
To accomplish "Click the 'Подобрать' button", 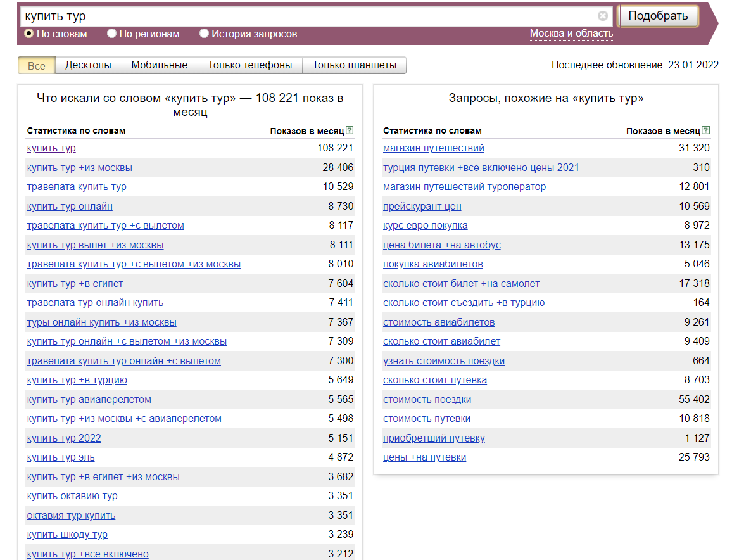I will point(658,16).
